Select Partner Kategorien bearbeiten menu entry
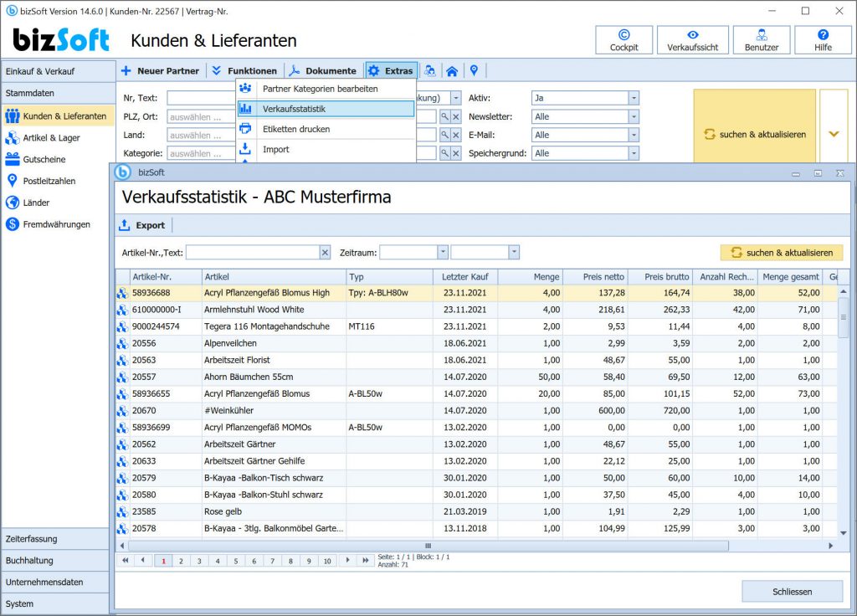857x616 pixels. point(326,89)
